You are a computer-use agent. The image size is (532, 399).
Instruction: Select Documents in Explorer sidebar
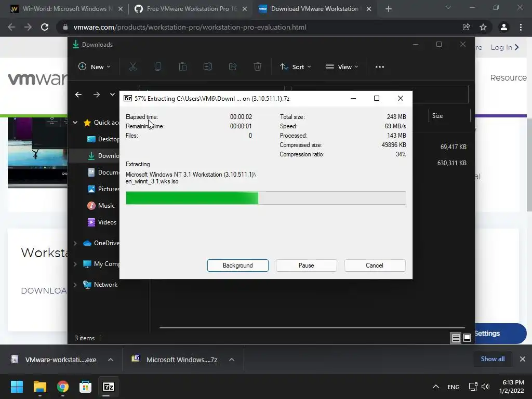(x=103, y=172)
